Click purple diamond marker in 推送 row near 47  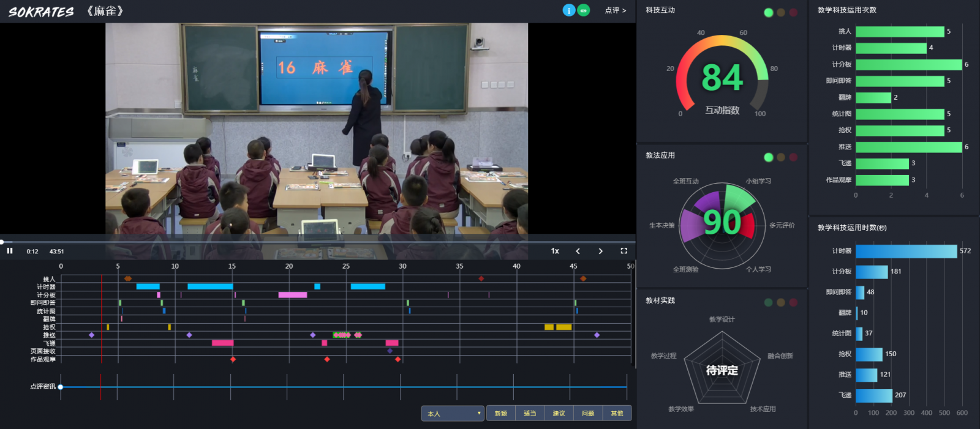click(597, 335)
